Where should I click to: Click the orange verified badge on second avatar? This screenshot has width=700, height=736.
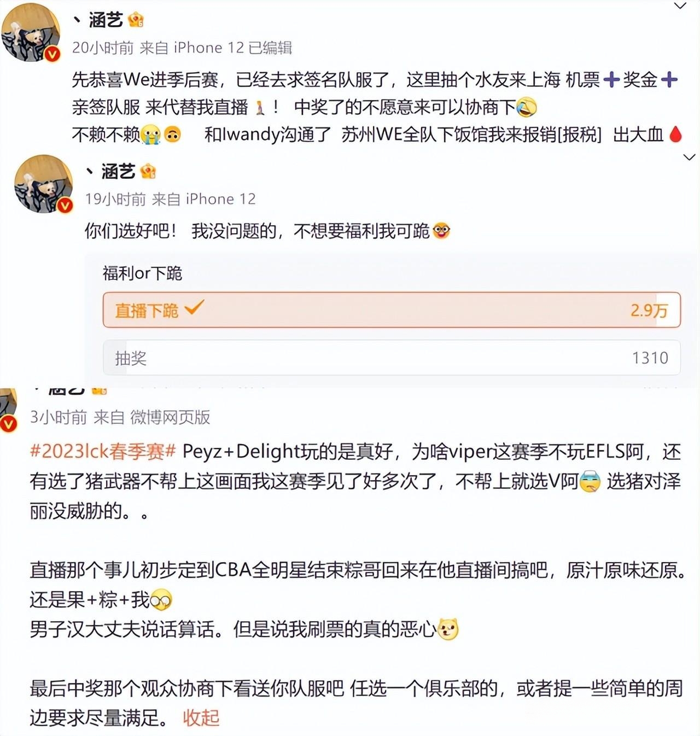coord(65,205)
